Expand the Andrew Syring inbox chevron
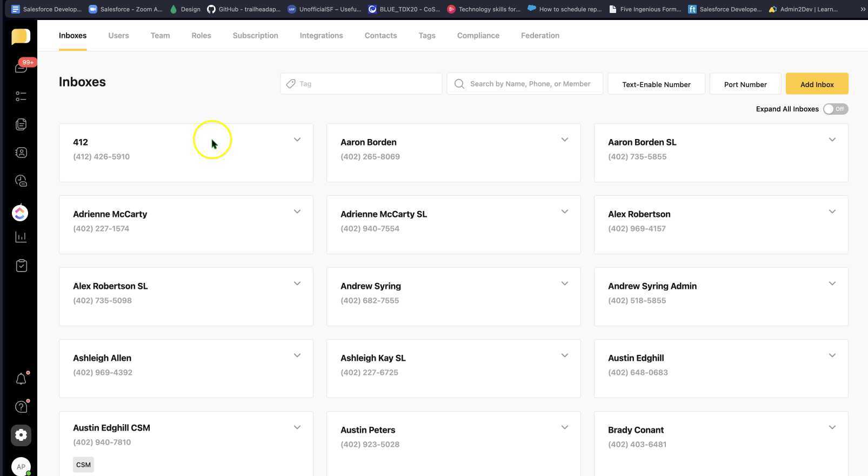 tap(565, 283)
